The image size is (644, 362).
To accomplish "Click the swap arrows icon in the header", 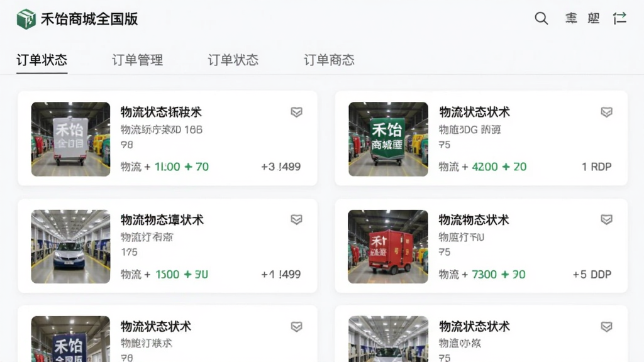I will coord(619,18).
